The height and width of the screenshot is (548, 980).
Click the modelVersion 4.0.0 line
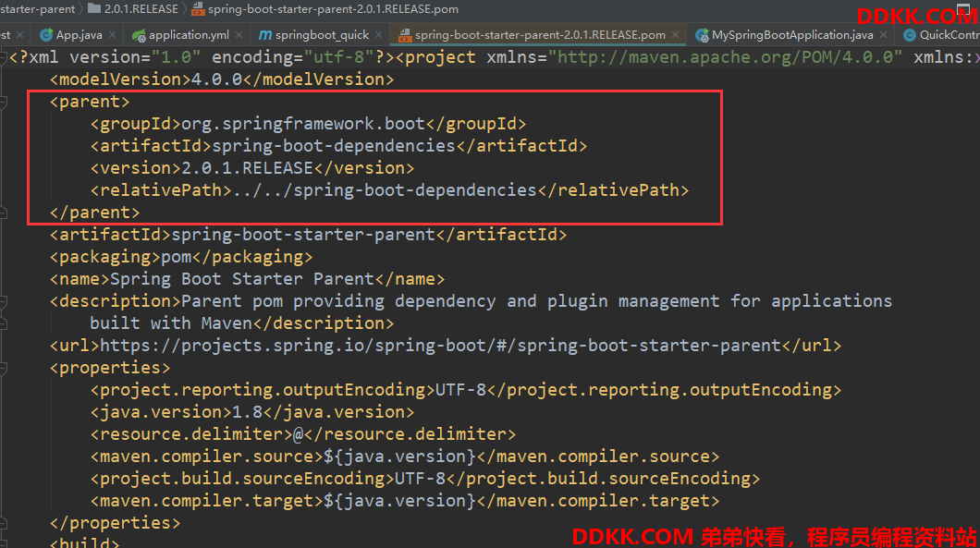222,79
